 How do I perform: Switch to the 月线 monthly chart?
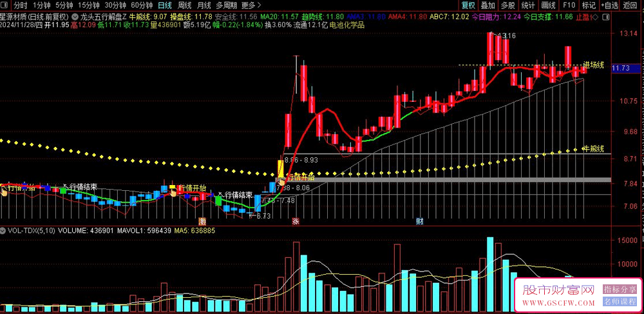(204, 6)
